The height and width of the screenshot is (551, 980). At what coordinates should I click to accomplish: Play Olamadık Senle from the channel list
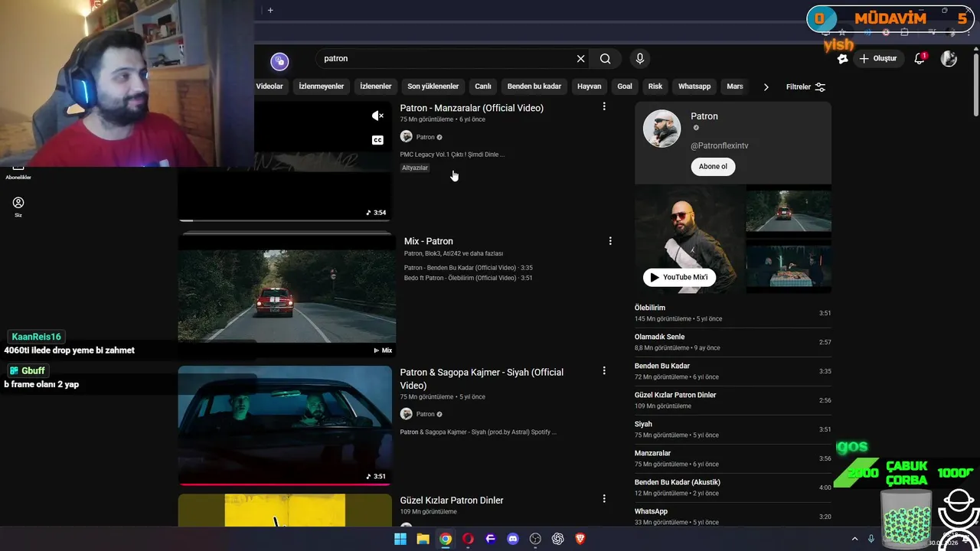(733, 342)
